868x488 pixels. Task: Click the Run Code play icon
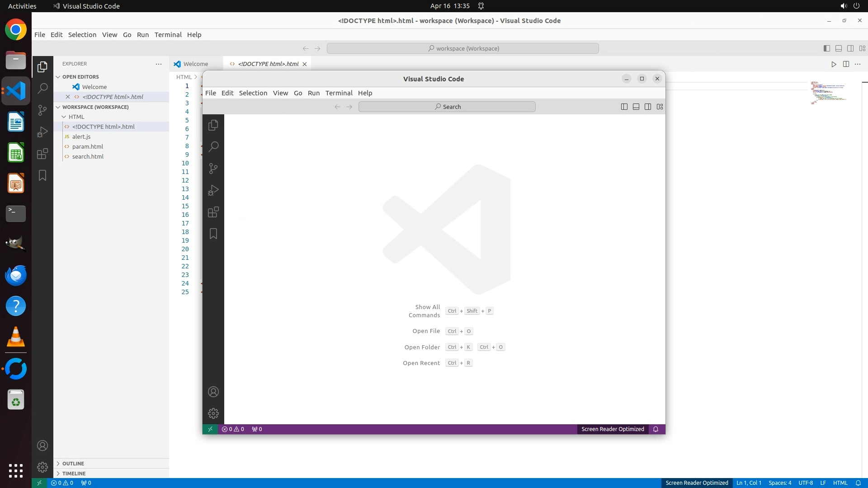click(834, 64)
